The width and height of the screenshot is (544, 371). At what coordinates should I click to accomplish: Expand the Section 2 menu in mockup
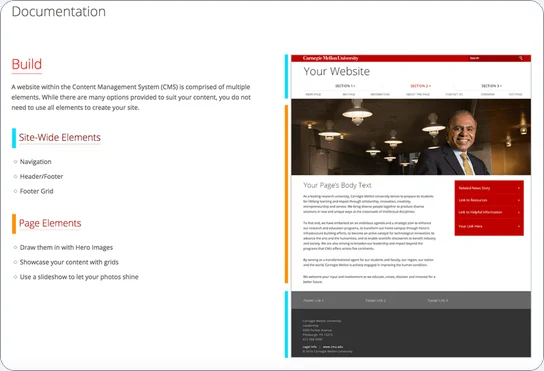tap(420, 86)
